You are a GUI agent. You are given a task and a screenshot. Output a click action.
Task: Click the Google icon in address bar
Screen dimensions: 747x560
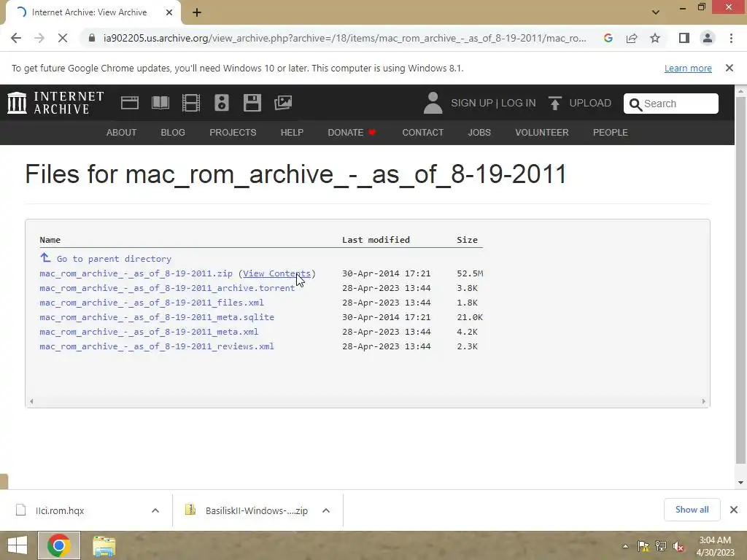[x=608, y=38]
